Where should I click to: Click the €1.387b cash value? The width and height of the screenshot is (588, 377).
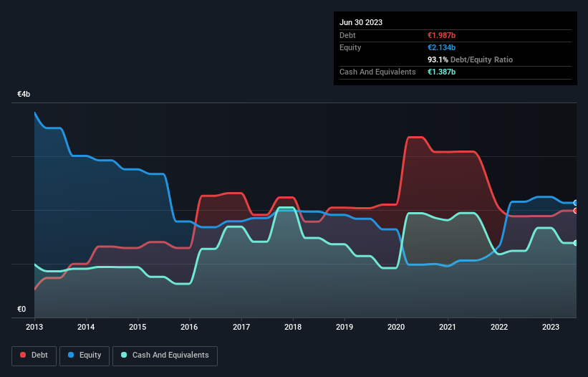click(x=441, y=72)
